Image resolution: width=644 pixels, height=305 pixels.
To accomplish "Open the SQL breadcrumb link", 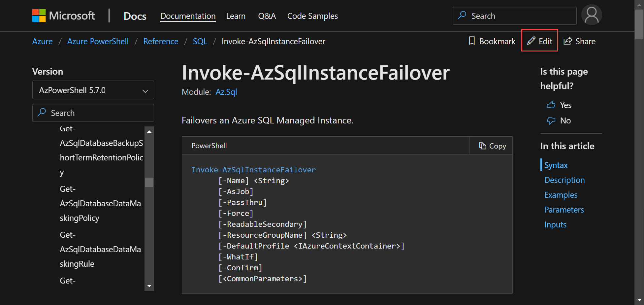I will tap(200, 41).
